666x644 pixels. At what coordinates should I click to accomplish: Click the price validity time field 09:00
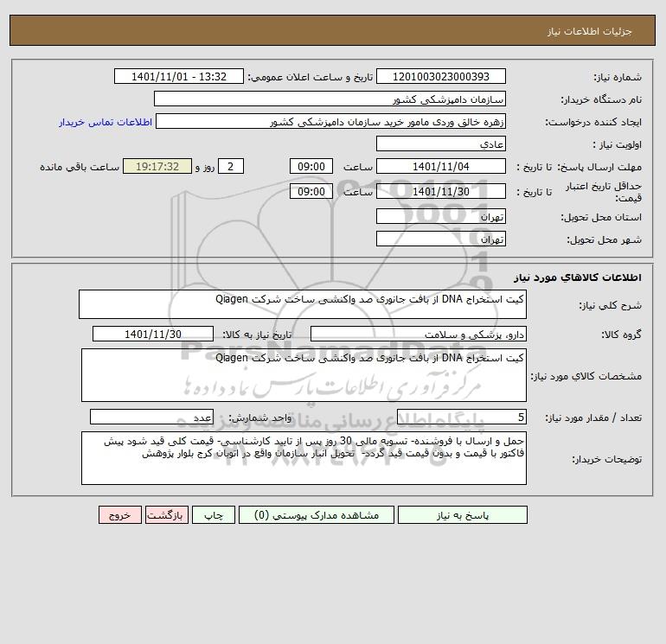coord(311,191)
